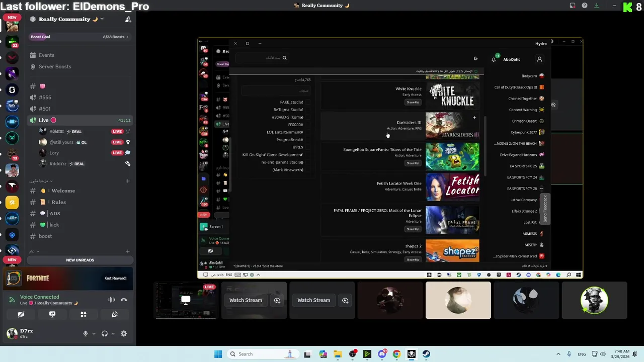Click the shapez 2 title in stream
This screenshot has height=362, width=644.
click(x=413, y=246)
